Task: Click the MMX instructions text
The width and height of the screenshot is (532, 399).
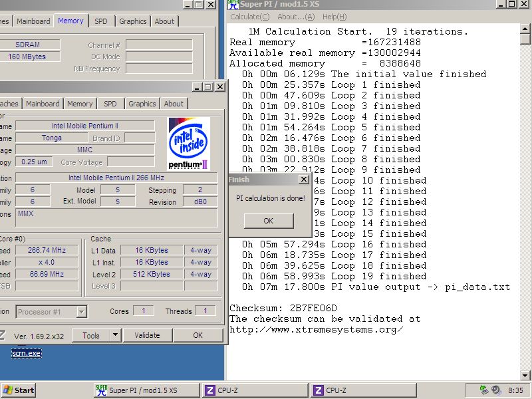Action: click(26, 213)
